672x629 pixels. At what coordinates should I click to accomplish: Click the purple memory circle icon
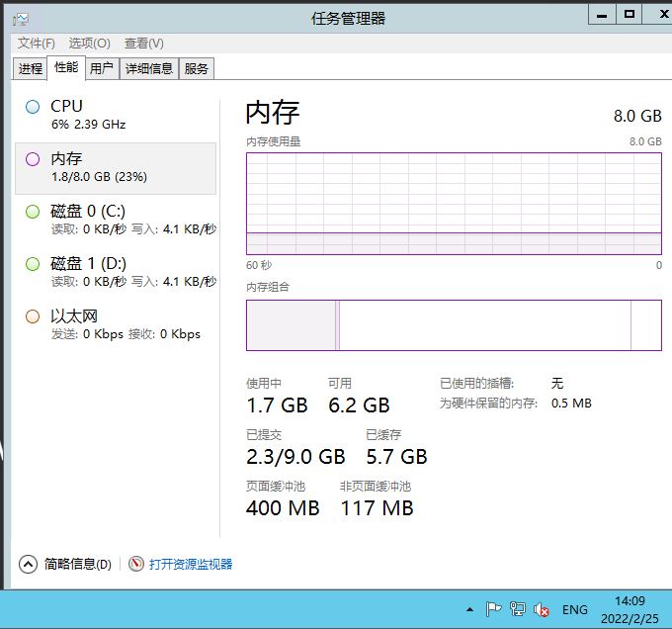click(33, 159)
